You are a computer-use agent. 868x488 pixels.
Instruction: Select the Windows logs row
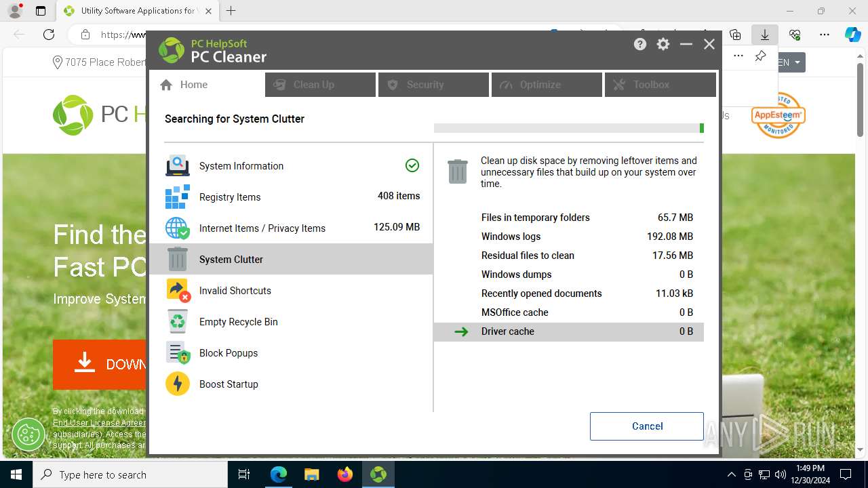pyautogui.click(x=569, y=237)
